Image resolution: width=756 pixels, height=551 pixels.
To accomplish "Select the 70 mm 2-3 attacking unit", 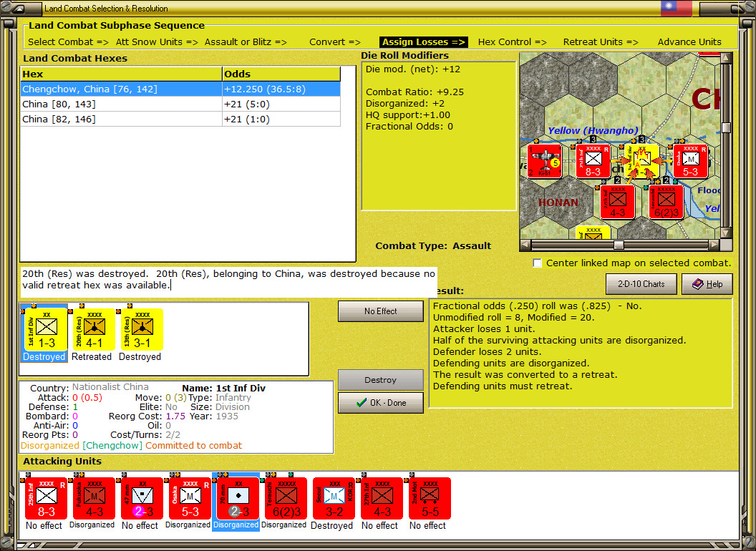I will pyautogui.click(x=238, y=499).
